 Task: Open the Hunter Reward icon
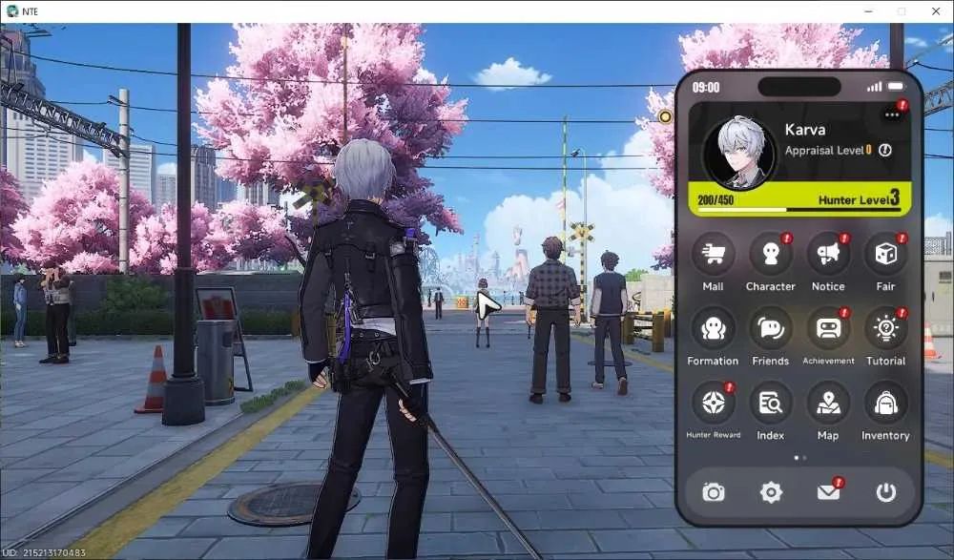[x=713, y=403]
